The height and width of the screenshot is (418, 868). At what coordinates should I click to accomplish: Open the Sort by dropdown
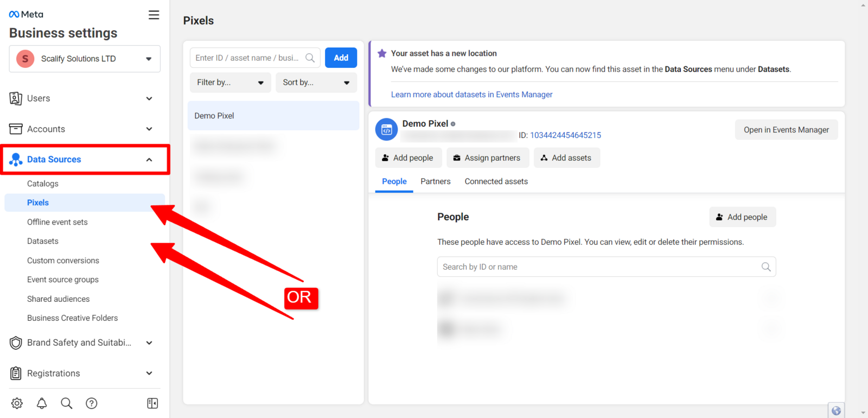[x=316, y=83]
